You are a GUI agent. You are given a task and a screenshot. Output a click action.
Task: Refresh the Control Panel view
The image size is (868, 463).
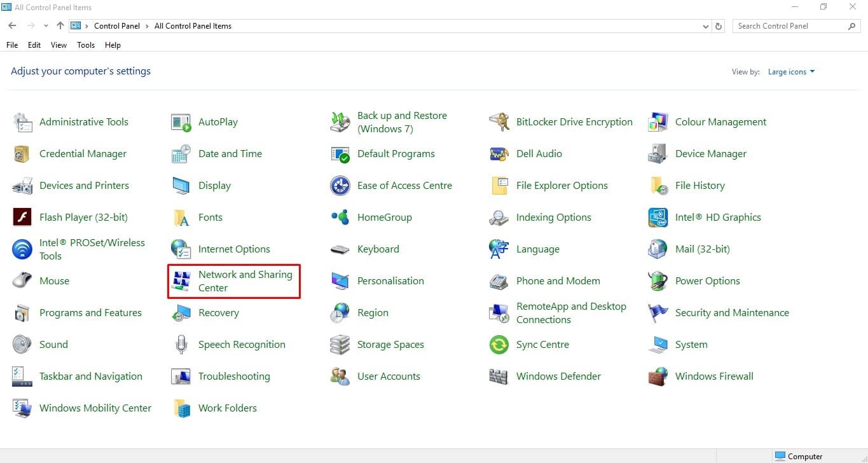719,26
